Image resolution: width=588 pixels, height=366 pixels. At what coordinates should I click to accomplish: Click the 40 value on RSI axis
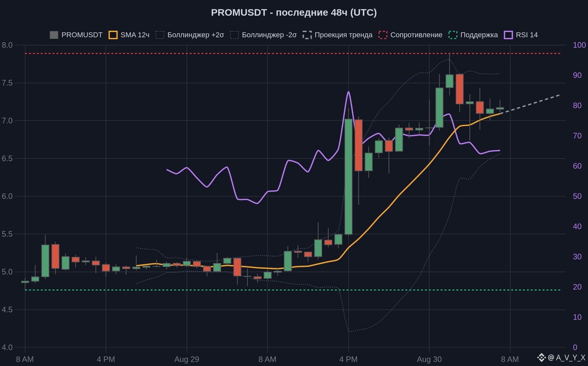(577, 226)
